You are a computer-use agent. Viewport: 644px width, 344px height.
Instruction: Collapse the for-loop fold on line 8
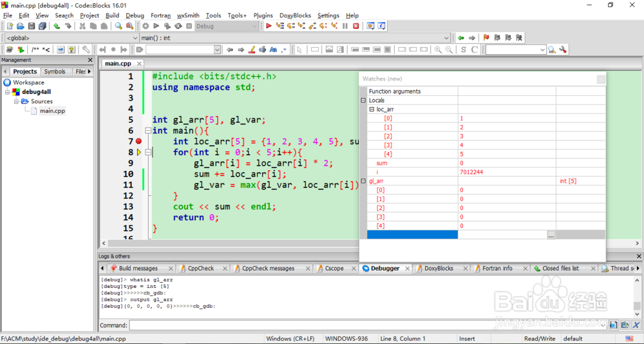[148, 153]
